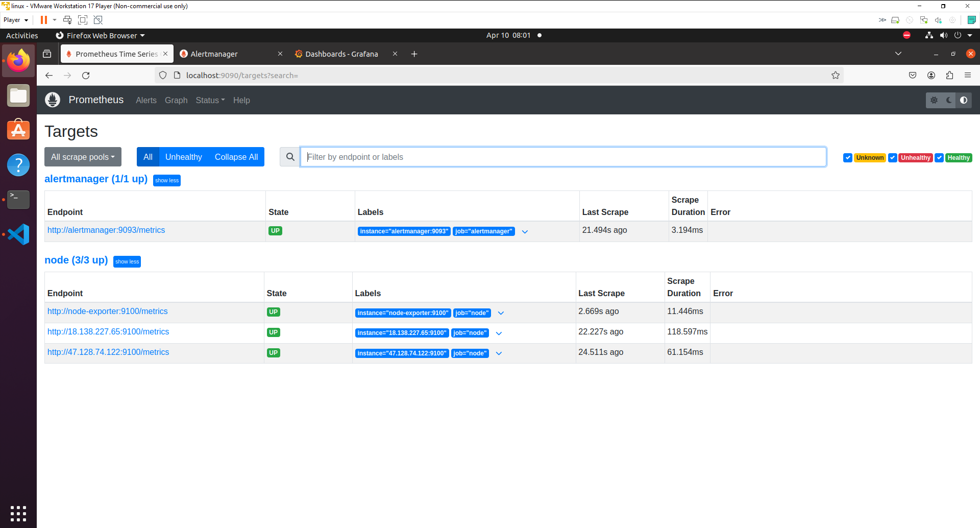Click show less beside node pool

[x=127, y=261]
